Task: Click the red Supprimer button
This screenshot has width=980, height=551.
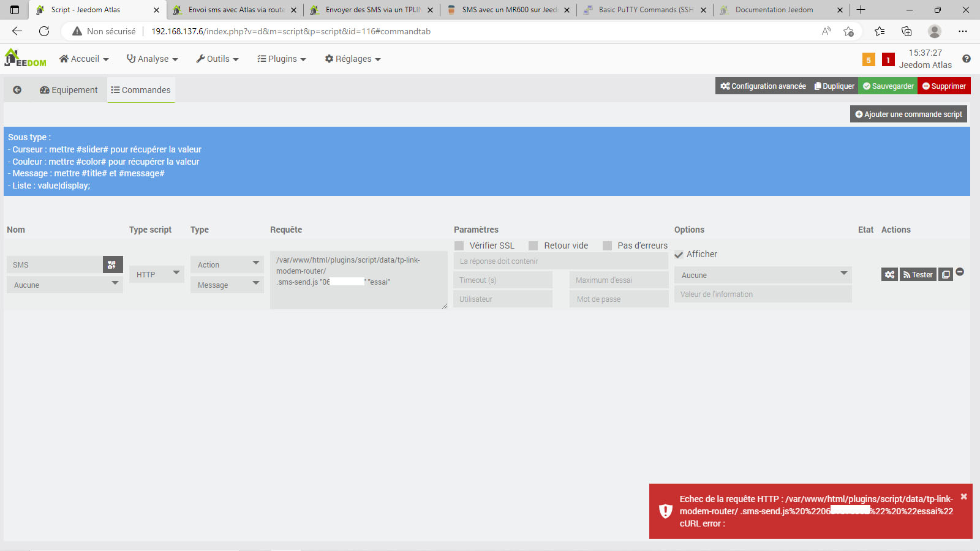Action: [x=944, y=86]
